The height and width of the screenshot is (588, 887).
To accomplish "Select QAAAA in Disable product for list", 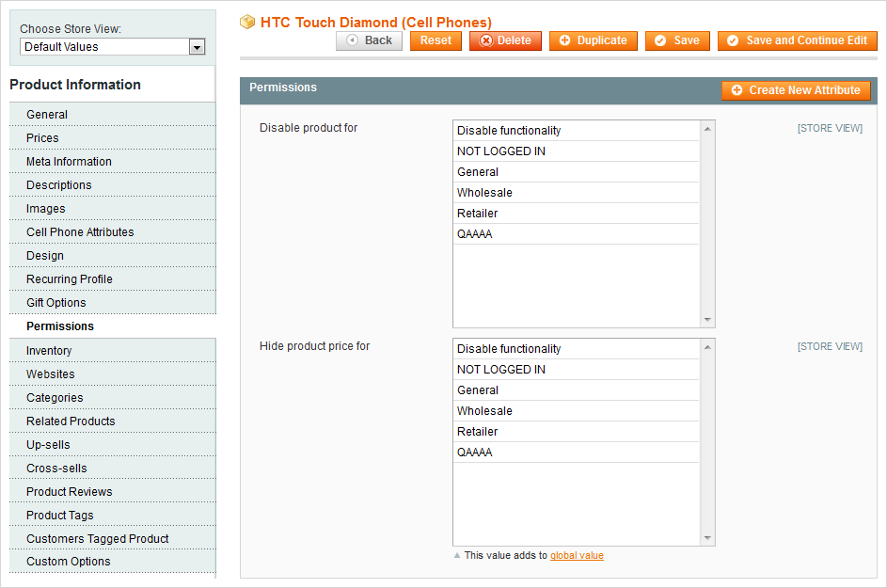I will pyautogui.click(x=577, y=234).
